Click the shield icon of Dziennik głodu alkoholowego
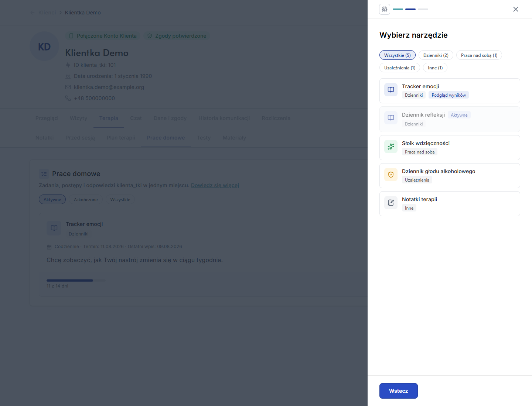The height and width of the screenshot is (406, 532). (391, 175)
